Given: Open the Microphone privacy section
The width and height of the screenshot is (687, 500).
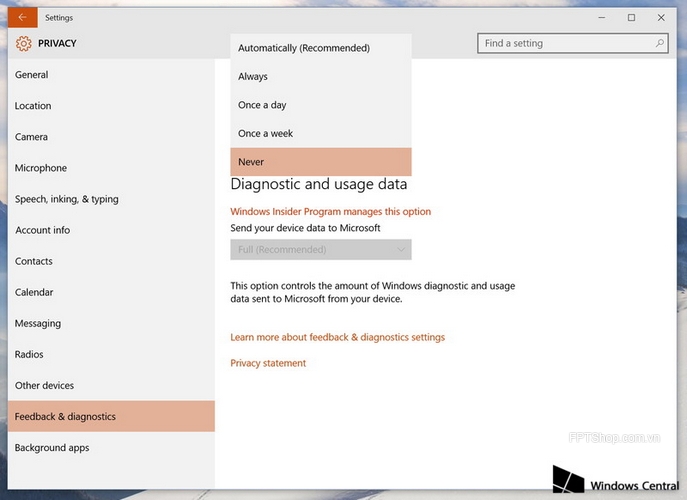Looking at the screenshot, I should [x=111, y=168].
